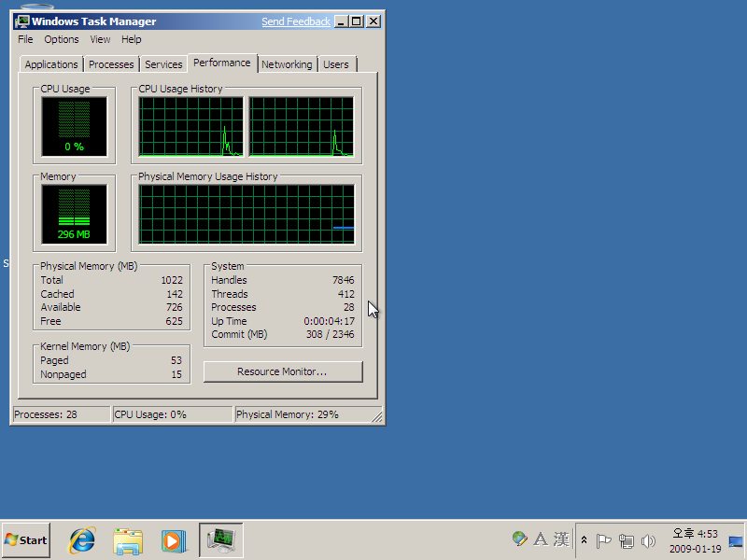Viewport: 747px width, 560px height.
Task: Open the Options menu
Action: click(62, 39)
